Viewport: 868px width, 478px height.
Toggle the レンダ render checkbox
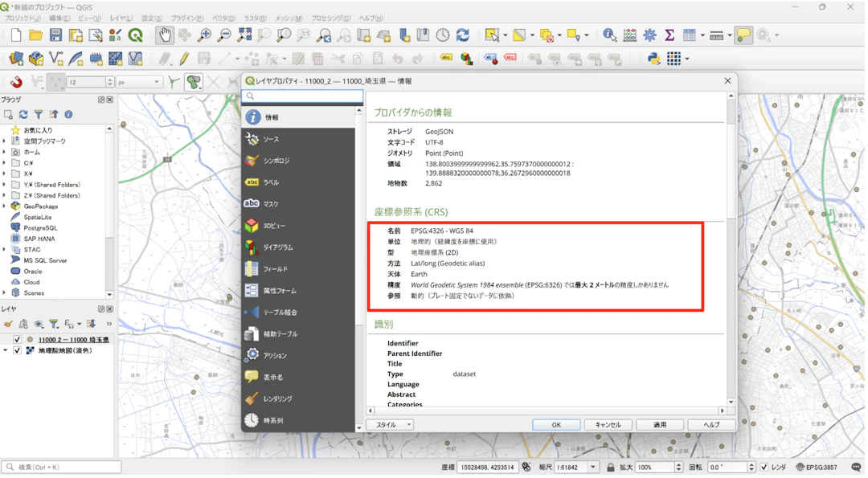[x=764, y=468]
